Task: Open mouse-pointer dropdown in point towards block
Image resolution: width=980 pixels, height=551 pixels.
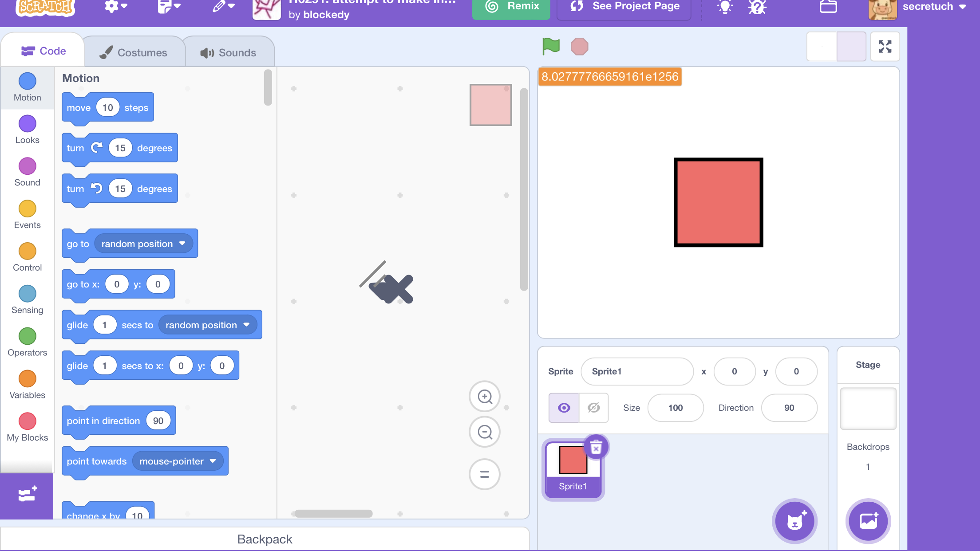Action: (178, 461)
